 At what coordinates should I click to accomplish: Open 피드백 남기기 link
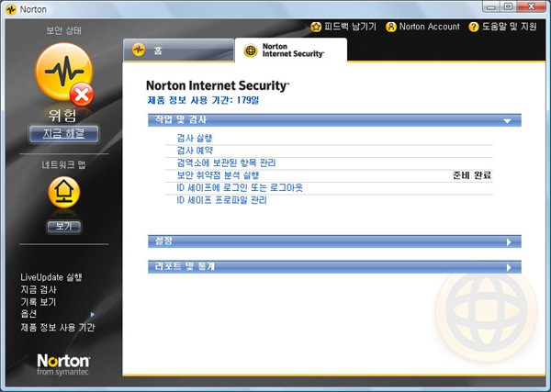click(x=350, y=27)
